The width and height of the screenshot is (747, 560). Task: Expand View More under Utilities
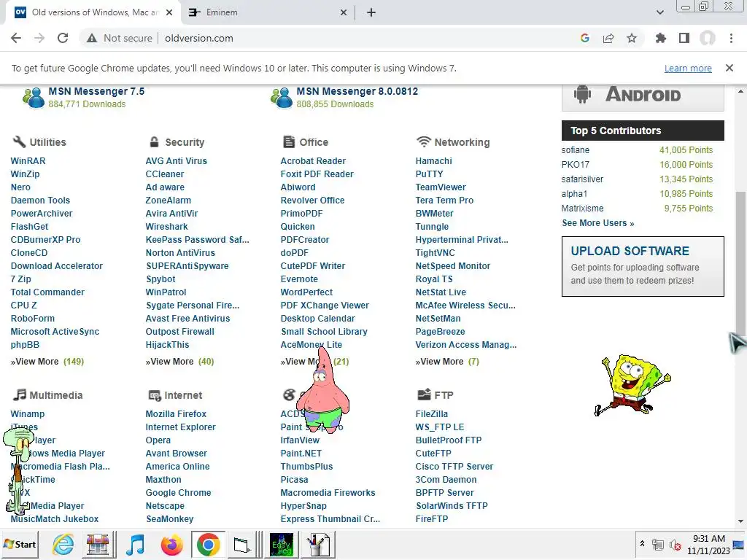pyautogui.click(x=47, y=362)
